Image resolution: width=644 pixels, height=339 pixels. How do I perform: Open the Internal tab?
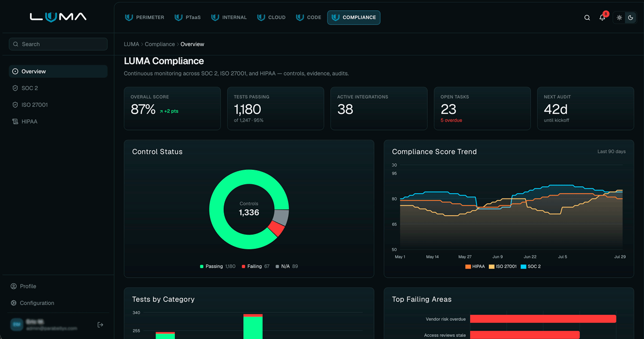point(229,18)
